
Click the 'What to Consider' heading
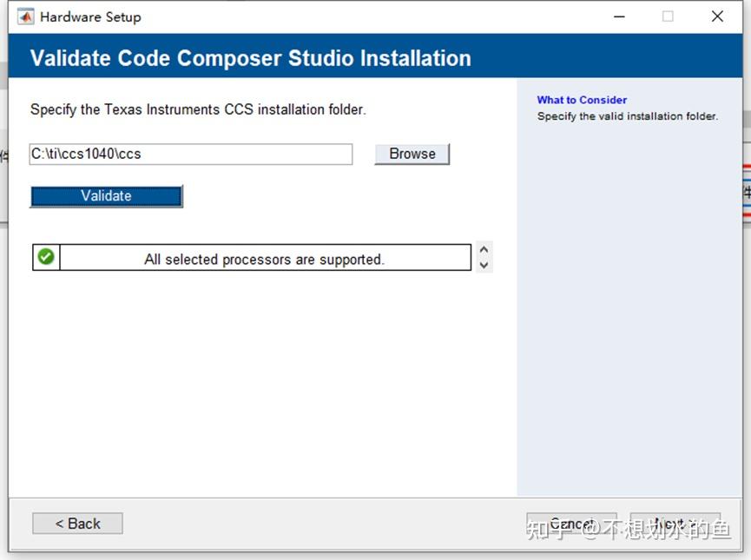tap(582, 100)
